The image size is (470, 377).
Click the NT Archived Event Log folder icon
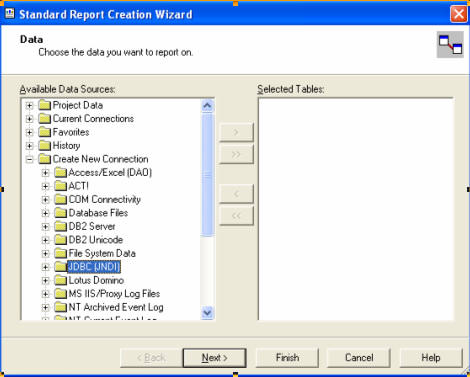pos(60,307)
